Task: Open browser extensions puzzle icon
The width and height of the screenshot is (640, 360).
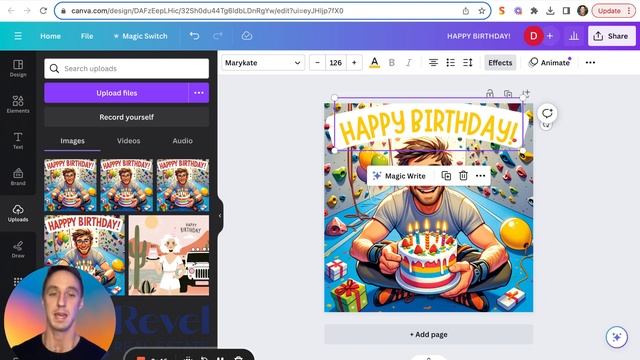Action: click(x=534, y=11)
